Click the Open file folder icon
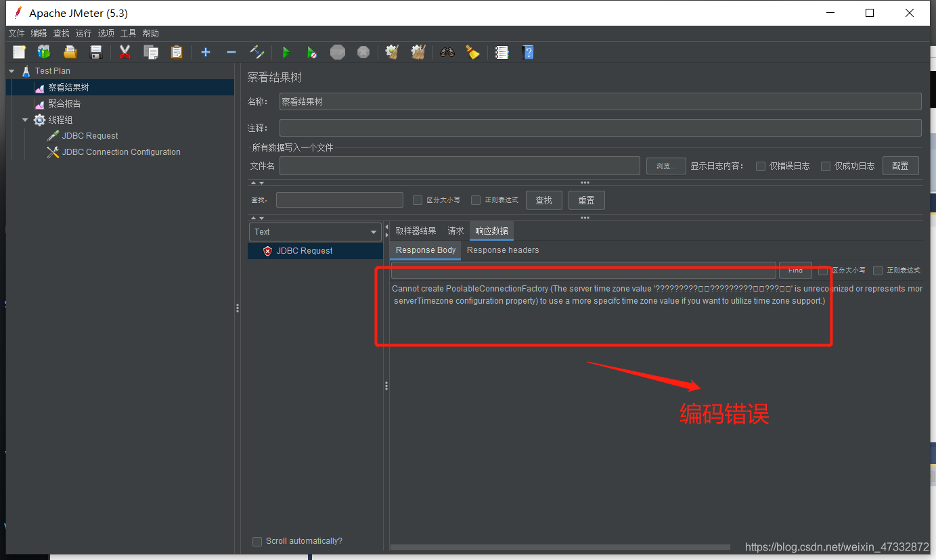The image size is (936, 560). [70, 52]
